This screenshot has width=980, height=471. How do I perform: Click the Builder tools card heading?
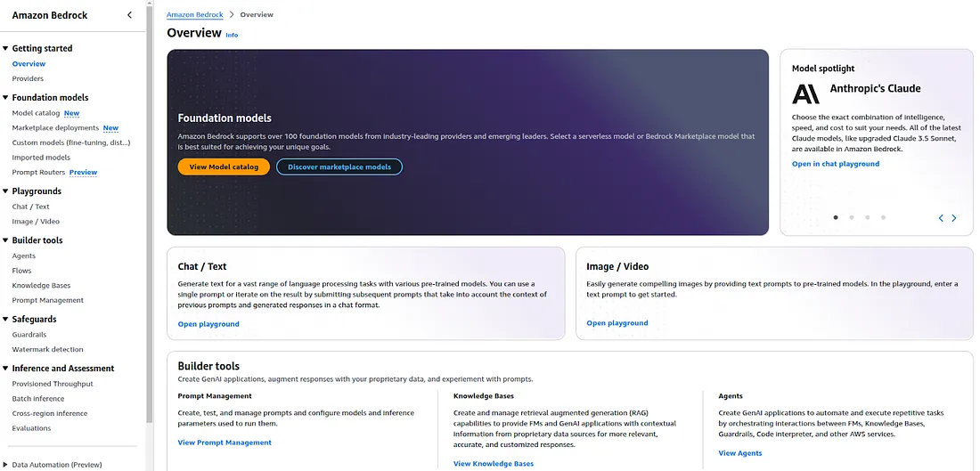pos(208,366)
